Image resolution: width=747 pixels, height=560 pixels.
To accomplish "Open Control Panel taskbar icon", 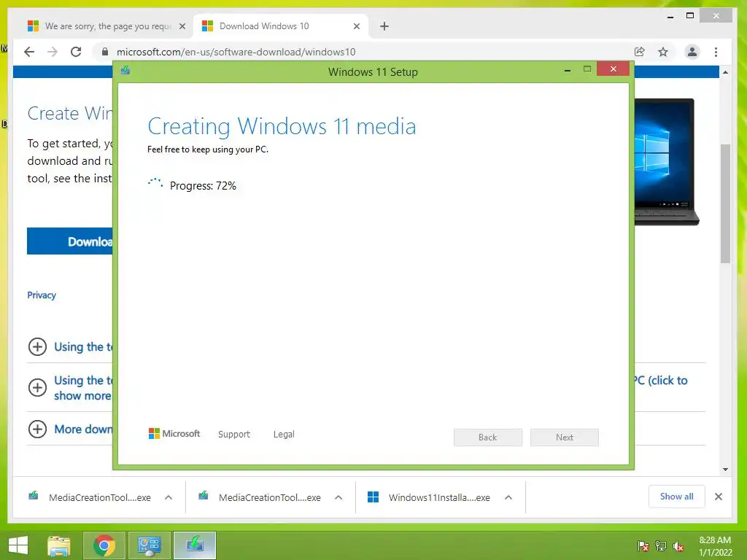I will tap(149, 545).
